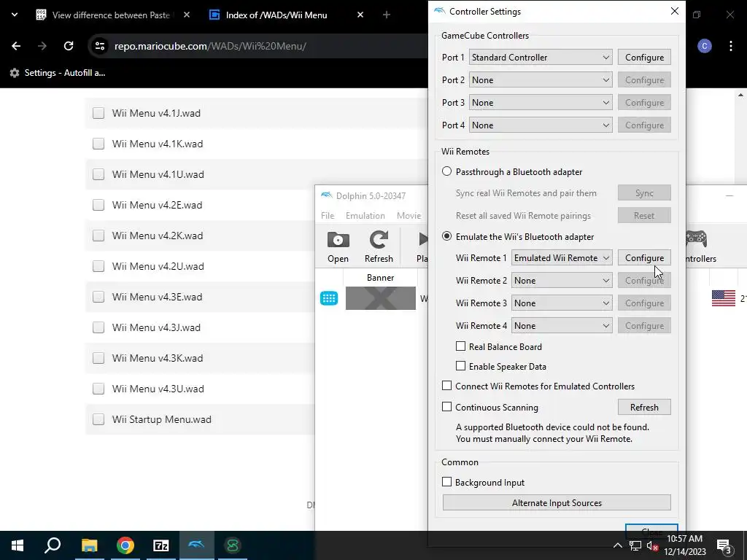Click the network tray icon
Viewport: 747px width, 560px height.
635,546
